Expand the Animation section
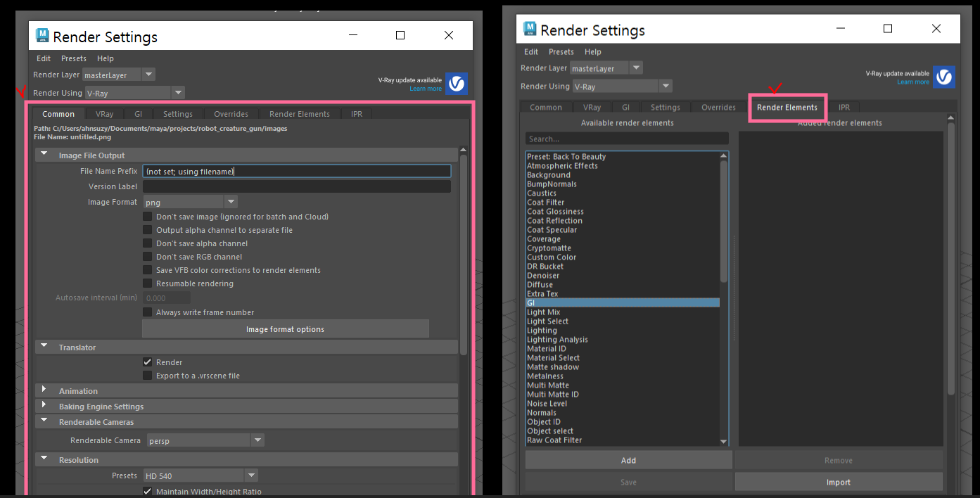980x498 pixels. (x=44, y=390)
